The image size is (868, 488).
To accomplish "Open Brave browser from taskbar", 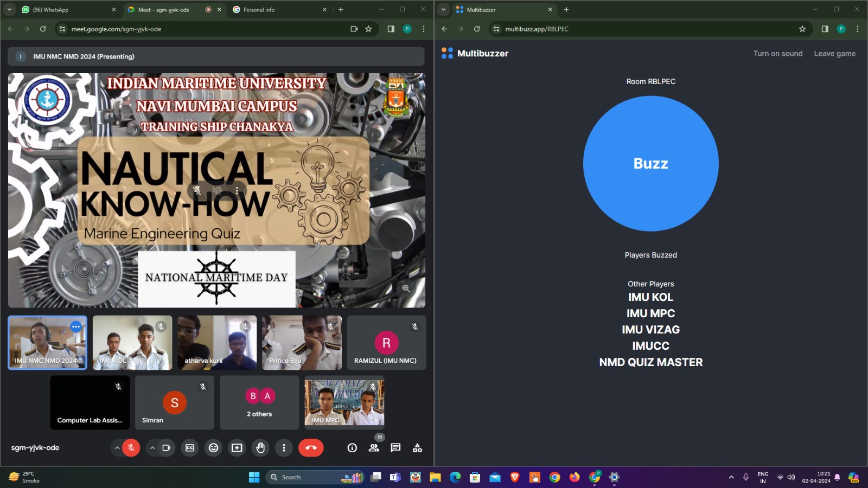I will [x=515, y=477].
